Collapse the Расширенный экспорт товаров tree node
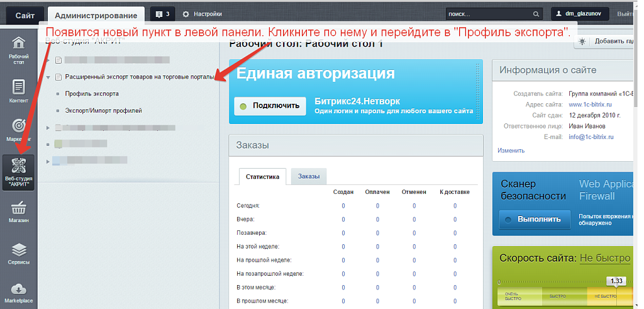The width and height of the screenshot is (644, 309). point(48,77)
